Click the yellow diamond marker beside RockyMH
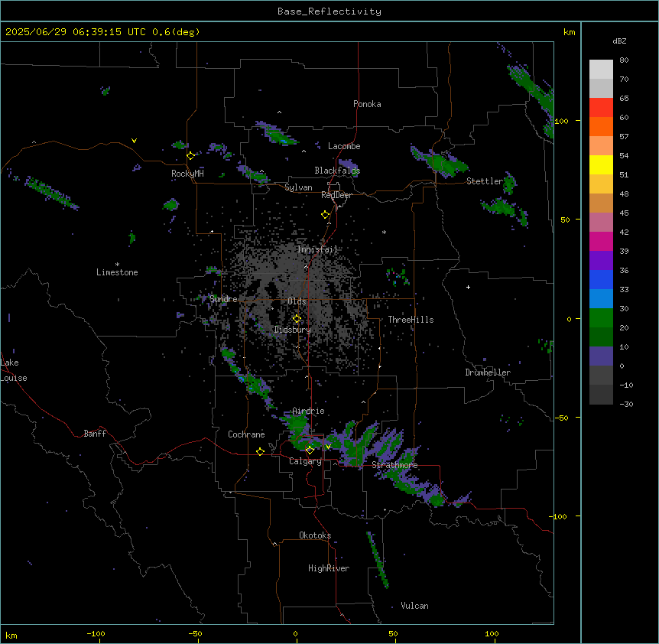659x644 pixels. (x=191, y=156)
